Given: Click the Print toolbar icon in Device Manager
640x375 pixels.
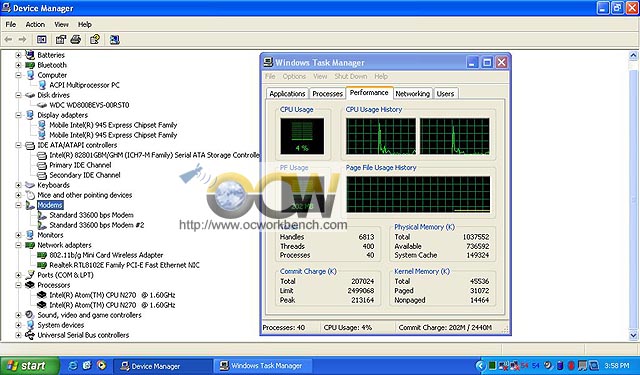Looking at the screenshot, I should [x=76, y=40].
